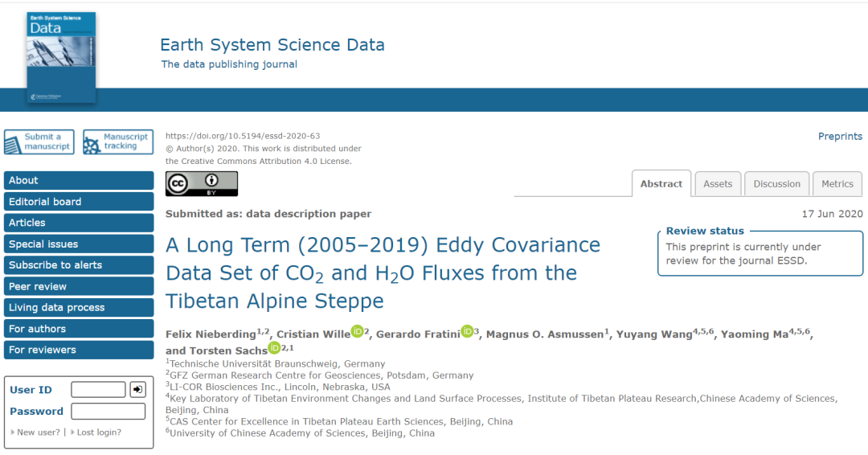
Task: Open the Special issues menu item
Action: click(78, 244)
